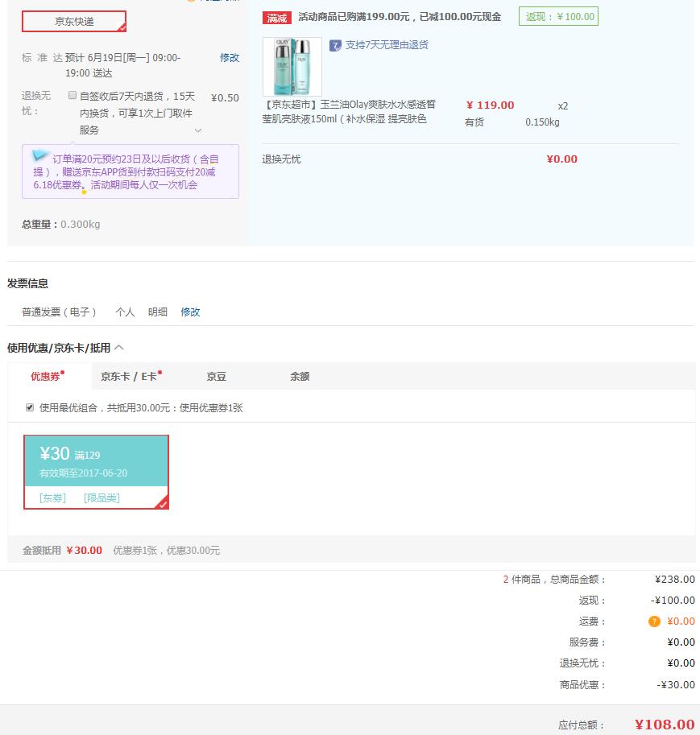
Task: Click the 7-day return shield icon
Action: (x=335, y=45)
